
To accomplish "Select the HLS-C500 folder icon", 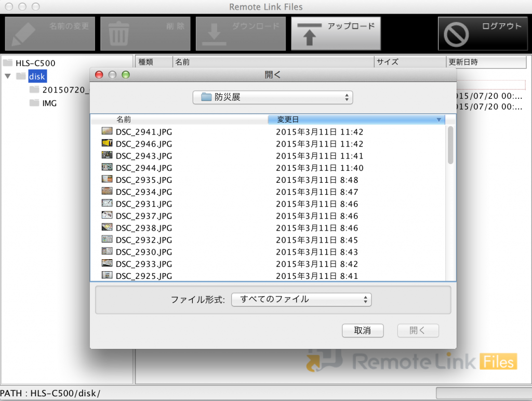I will [7, 63].
